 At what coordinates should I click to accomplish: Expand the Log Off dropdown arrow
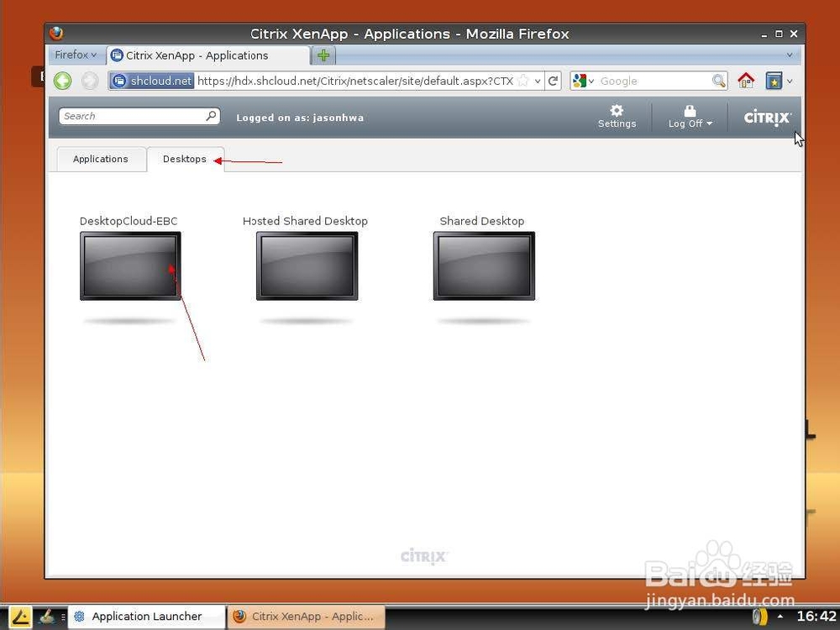pos(709,123)
